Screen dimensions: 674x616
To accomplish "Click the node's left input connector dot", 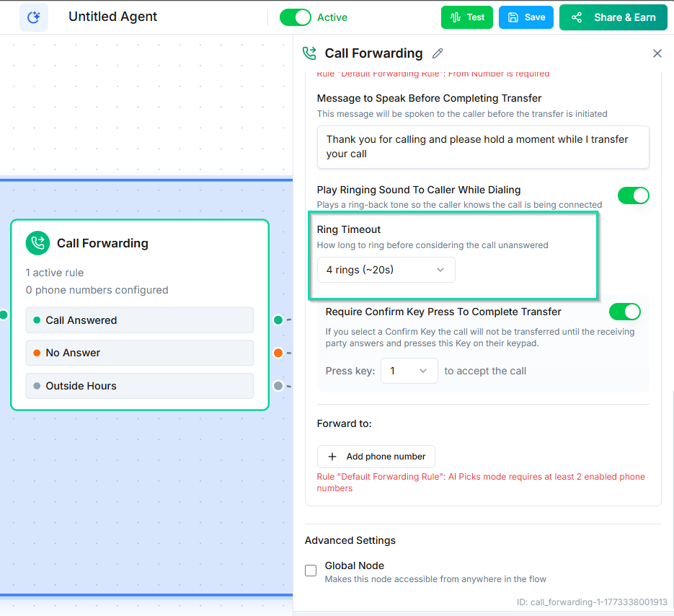I will click(x=3, y=314).
